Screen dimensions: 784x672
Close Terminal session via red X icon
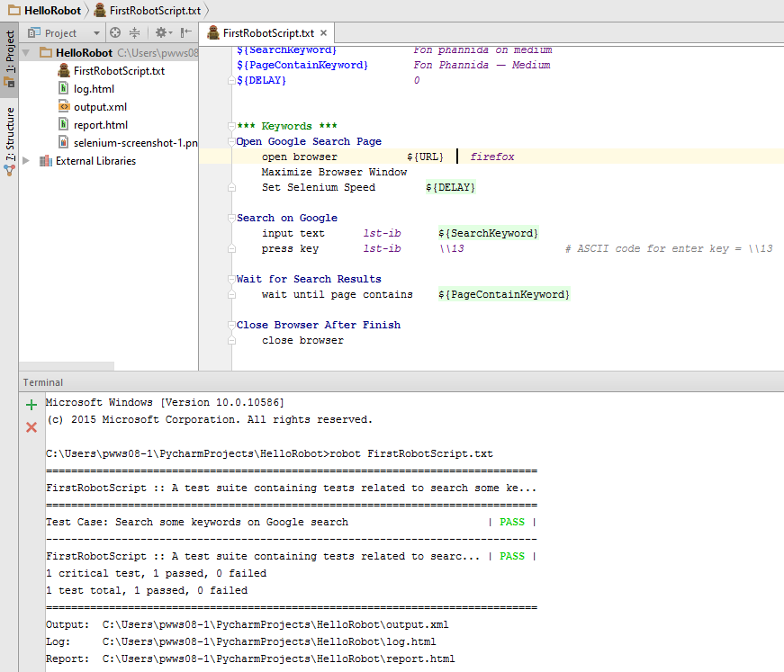coord(31,426)
